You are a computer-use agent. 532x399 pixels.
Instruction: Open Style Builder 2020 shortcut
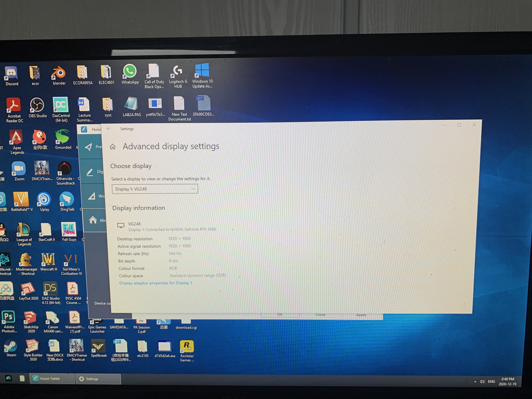33,350
